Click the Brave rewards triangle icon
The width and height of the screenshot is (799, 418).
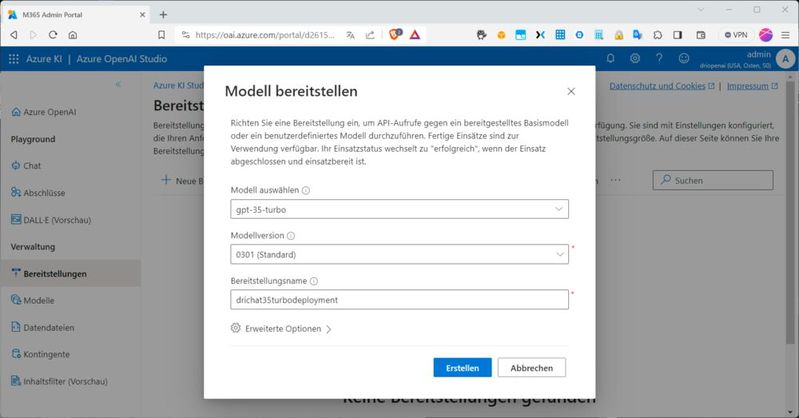(415, 35)
